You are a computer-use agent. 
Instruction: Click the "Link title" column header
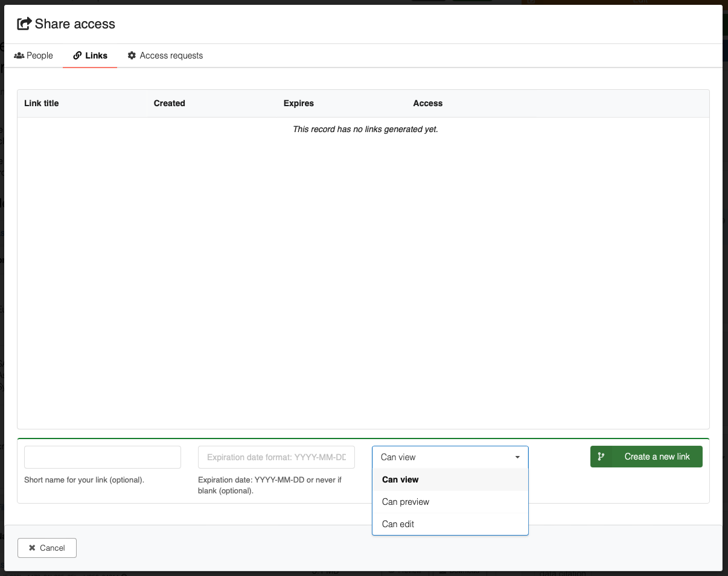click(42, 103)
